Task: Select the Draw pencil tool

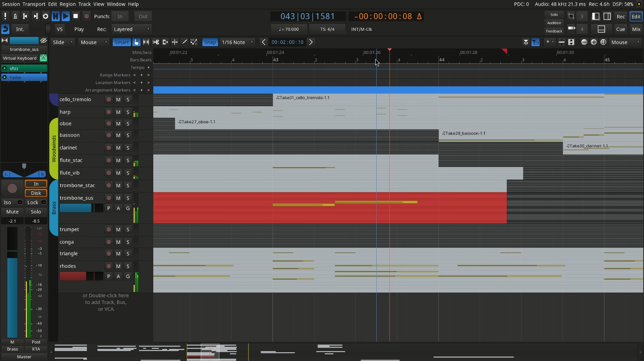Action: pyautogui.click(x=184, y=42)
